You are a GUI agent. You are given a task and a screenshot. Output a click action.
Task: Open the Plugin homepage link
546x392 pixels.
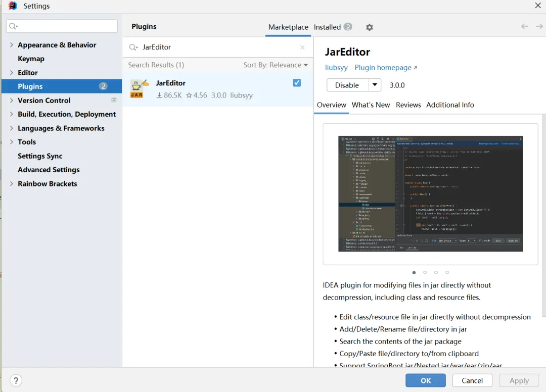(x=386, y=68)
